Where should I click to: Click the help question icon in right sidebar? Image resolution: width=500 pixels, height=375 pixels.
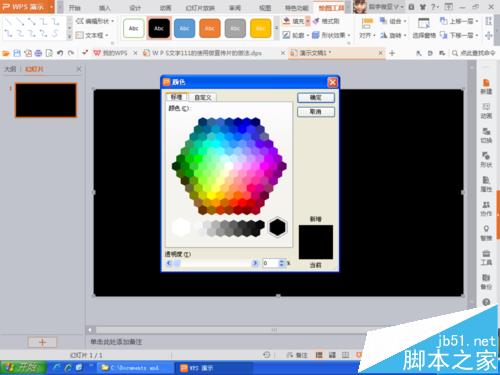(x=486, y=302)
